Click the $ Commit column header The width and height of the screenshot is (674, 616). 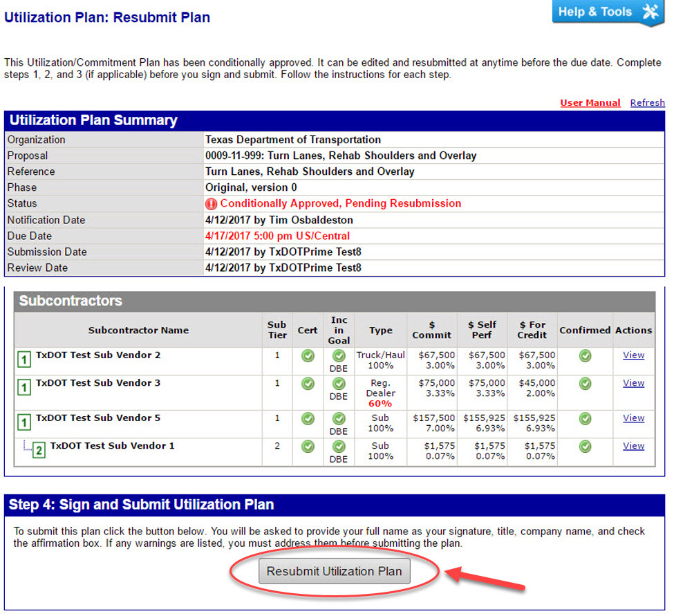(432, 330)
